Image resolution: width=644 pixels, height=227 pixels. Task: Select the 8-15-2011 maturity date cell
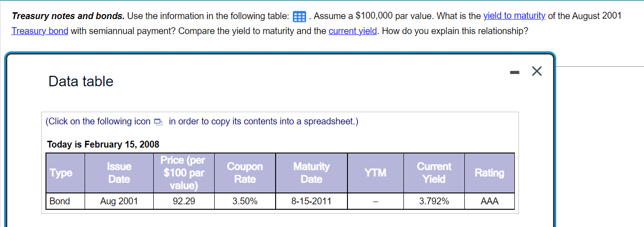pos(312,201)
